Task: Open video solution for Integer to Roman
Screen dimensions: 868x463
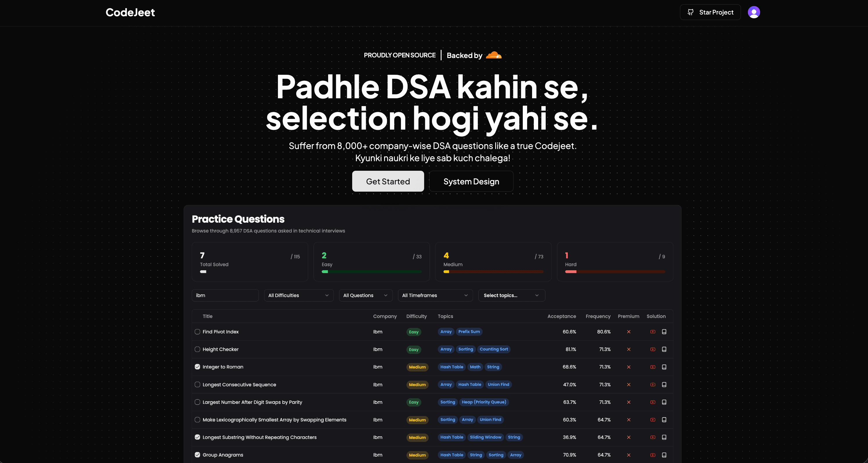Action: click(653, 367)
